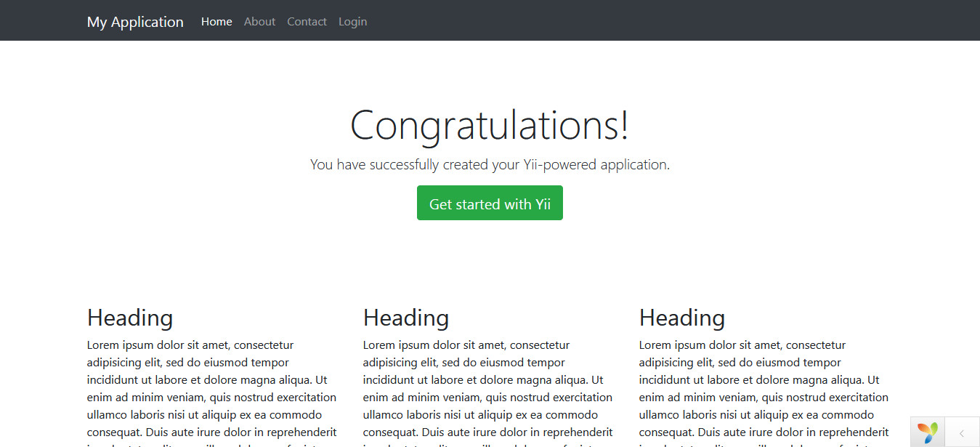Screen dimensions: 980x447
Task: Expand the debug toolbar chevron arrow
Action: click(962, 432)
